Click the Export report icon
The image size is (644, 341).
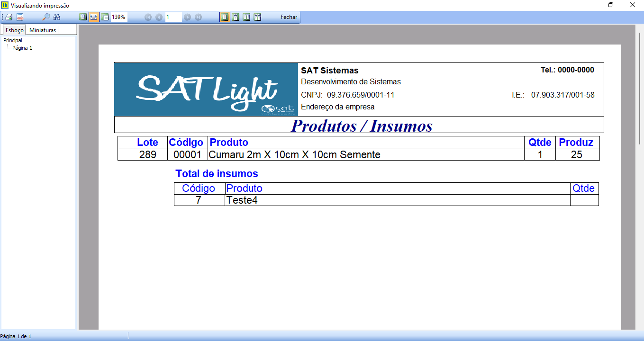20,17
